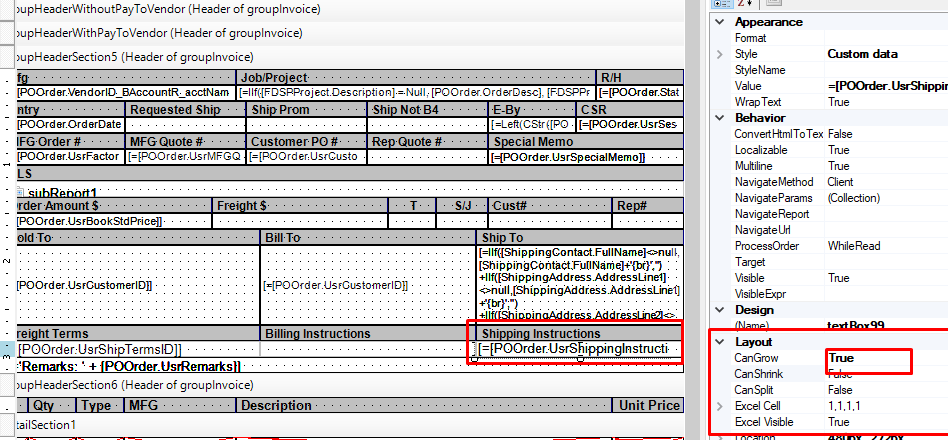Viewport: 948px width, 440px height.
Task: Select the CanShrink property value
Action: pos(866,374)
